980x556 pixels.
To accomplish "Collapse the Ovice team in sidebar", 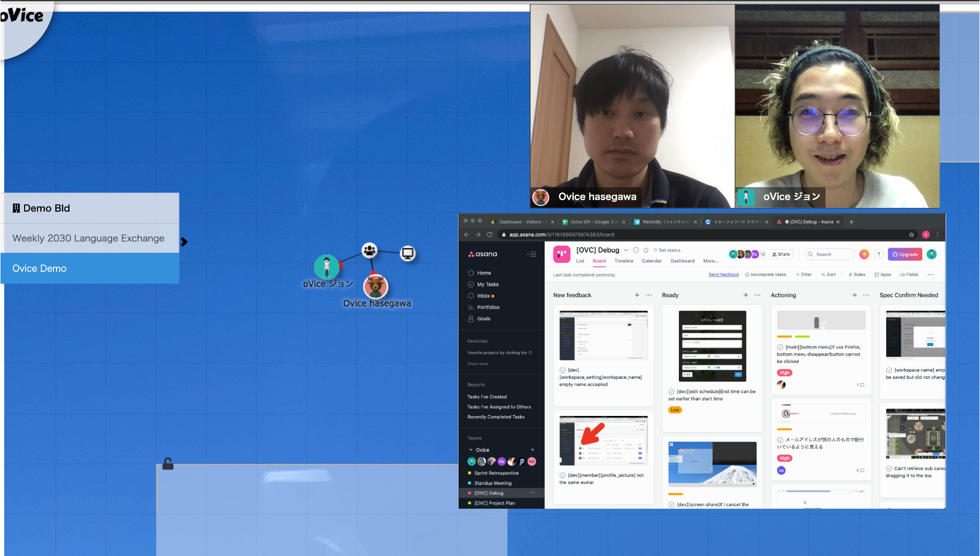I will pos(470,450).
